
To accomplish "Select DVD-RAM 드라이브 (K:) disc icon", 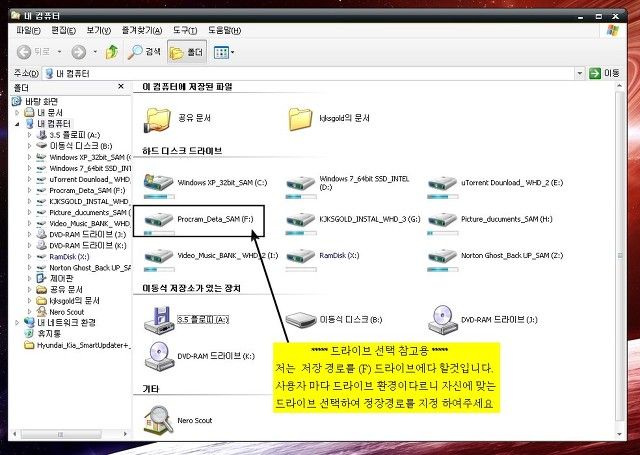I will 159,356.
